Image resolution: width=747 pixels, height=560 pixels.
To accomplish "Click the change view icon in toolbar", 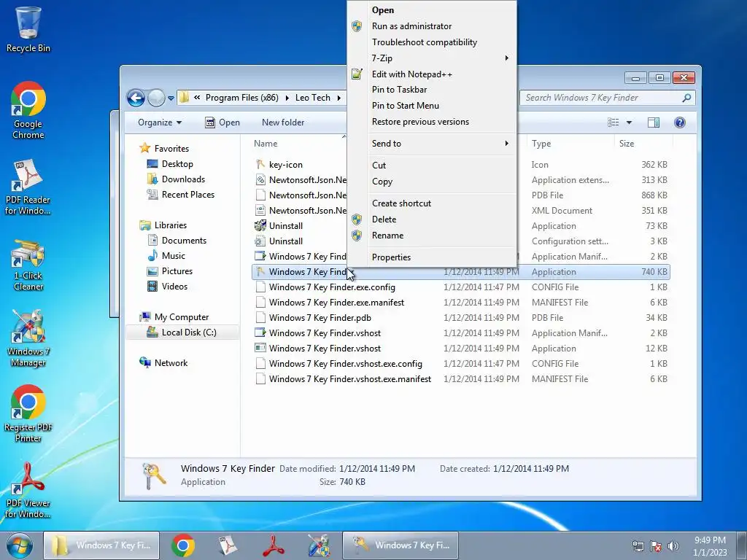I will click(x=613, y=122).
